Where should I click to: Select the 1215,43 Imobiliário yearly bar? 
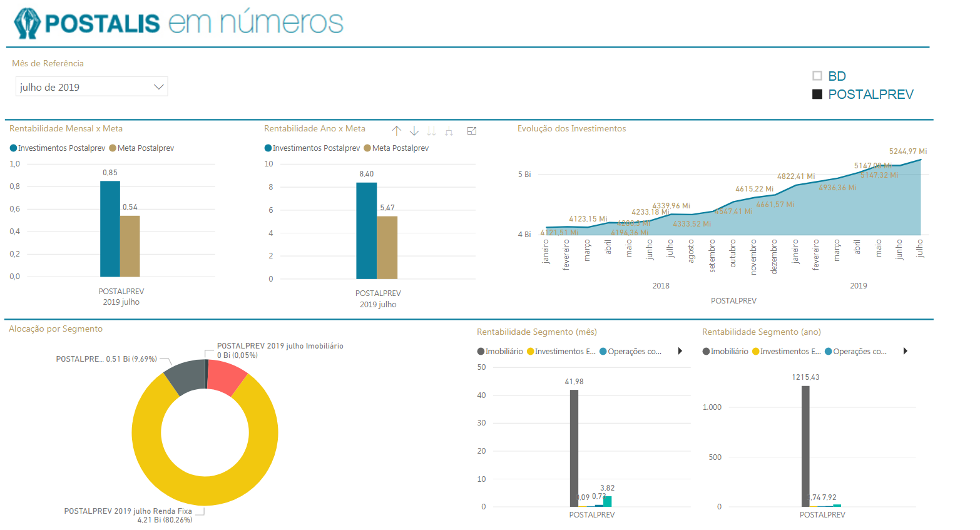(x=805, y=446)
